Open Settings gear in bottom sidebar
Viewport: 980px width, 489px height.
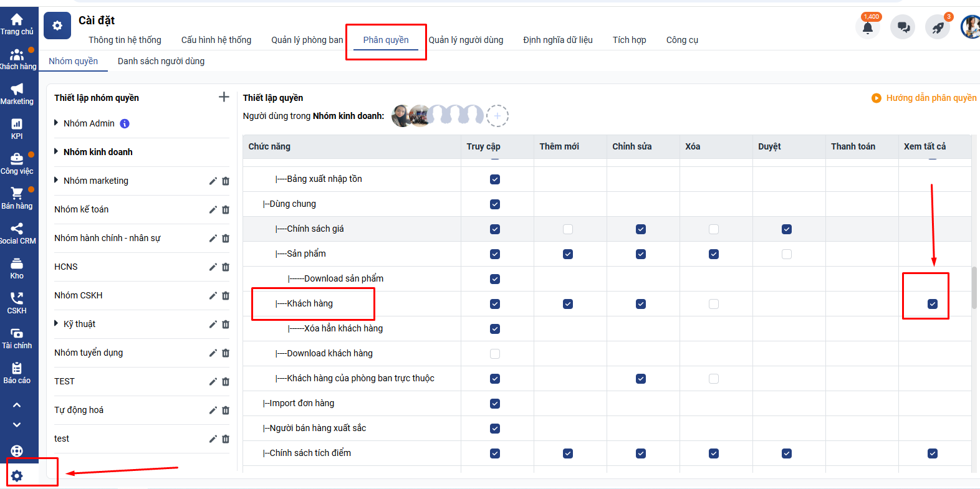(17, 476)
